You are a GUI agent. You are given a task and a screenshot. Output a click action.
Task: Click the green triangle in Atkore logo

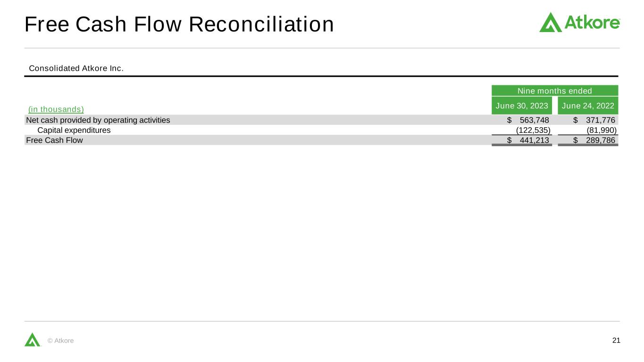click(x=551, y=22)
